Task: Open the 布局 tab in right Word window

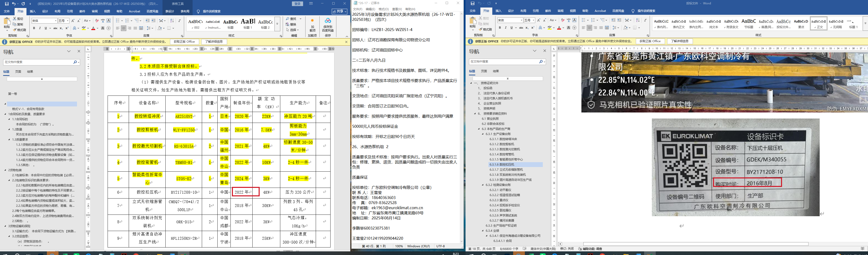Action: [523, 11]
